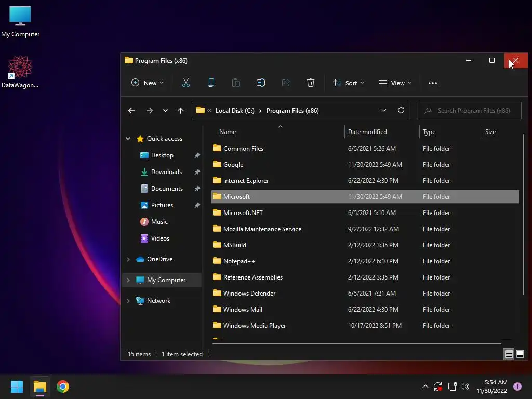
Task: Click the vertical scrollbar of the file list
Action: (524, 216)
